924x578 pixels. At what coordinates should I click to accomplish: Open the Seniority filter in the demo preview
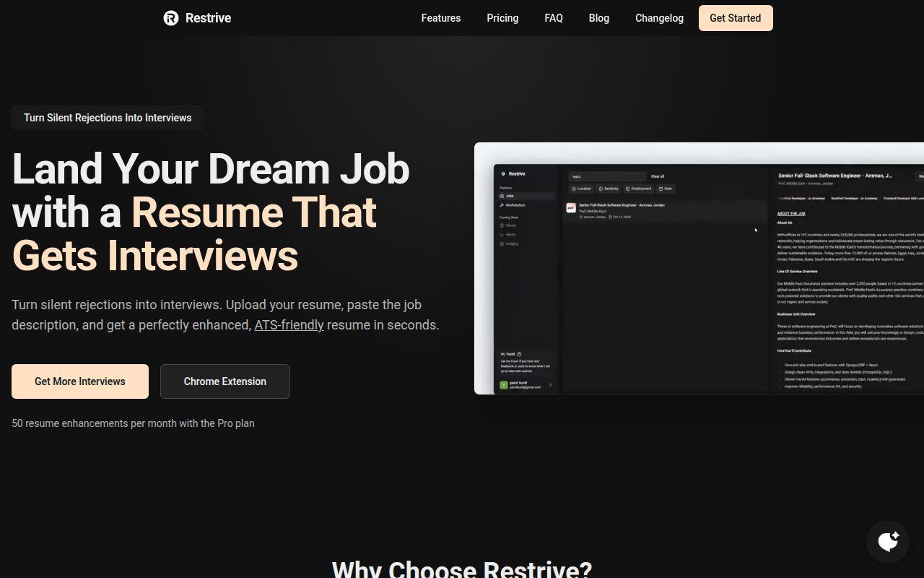coord(609,189)
